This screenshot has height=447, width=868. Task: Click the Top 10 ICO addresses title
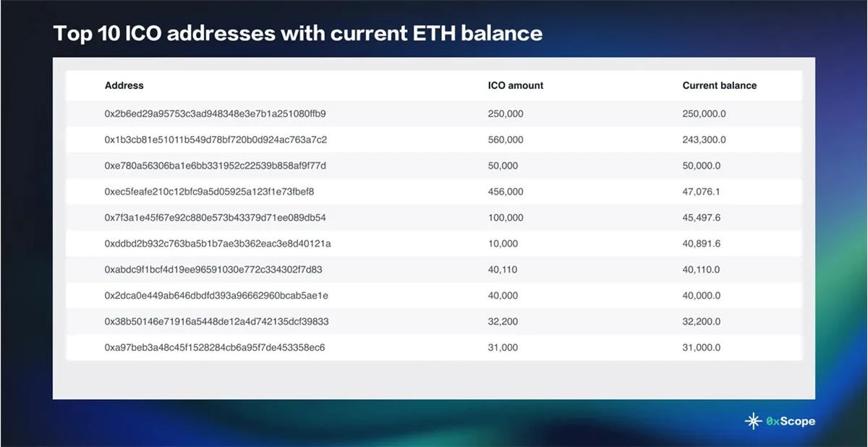pos(298,33)
